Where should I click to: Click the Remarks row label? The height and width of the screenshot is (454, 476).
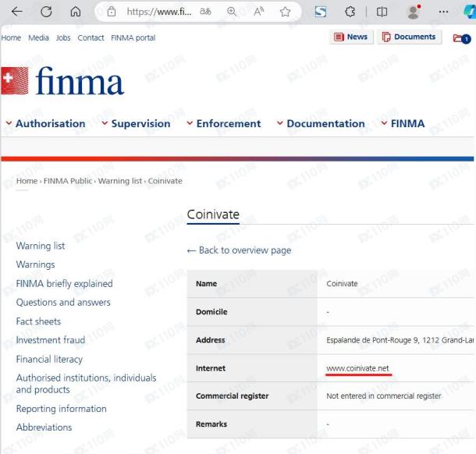[211, 424]
